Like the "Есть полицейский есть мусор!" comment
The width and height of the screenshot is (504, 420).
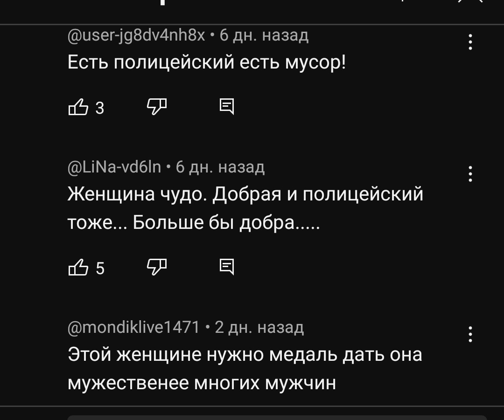[78, 107]
